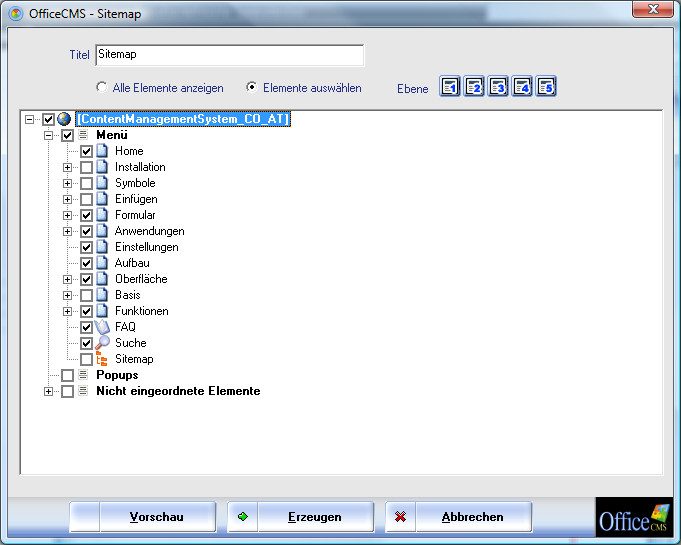
Task: Expand the Anwendungen node
Action: [67, 231]
